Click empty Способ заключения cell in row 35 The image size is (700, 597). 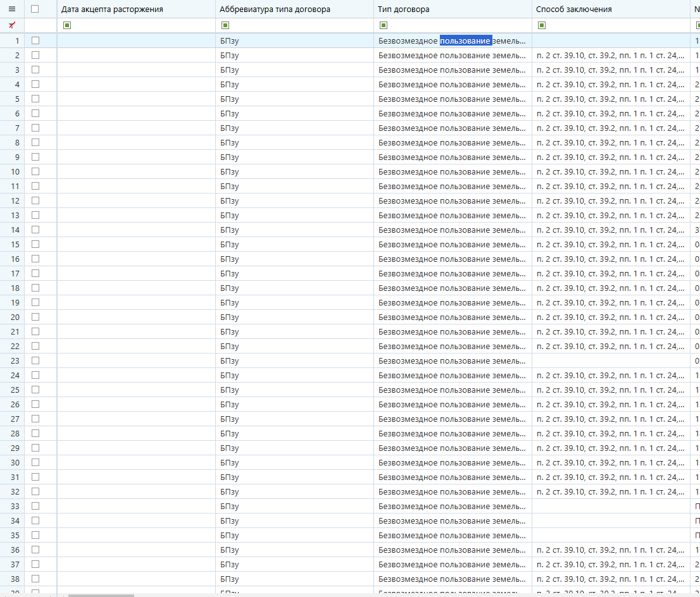pyautogui.click(x=611, y=536)
